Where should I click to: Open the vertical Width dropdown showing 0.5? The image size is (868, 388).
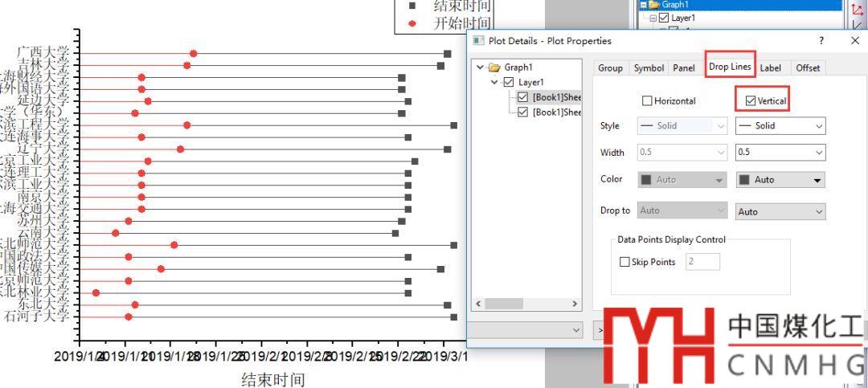click(x=780, y=152)
